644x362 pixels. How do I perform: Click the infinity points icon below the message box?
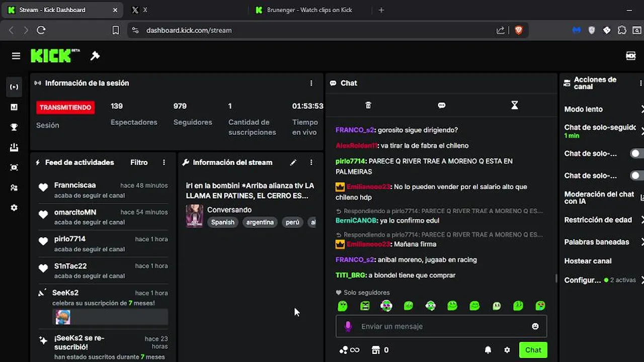click(350, 350)
